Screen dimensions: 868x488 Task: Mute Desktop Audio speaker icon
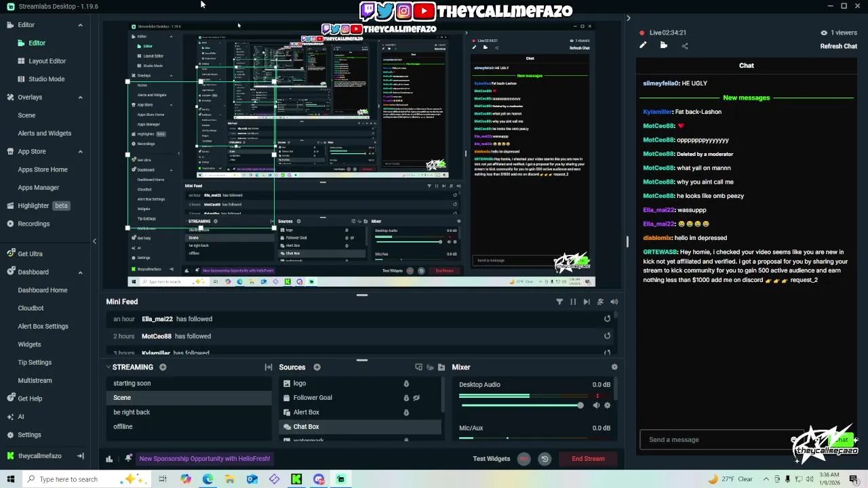coord(596,405)
